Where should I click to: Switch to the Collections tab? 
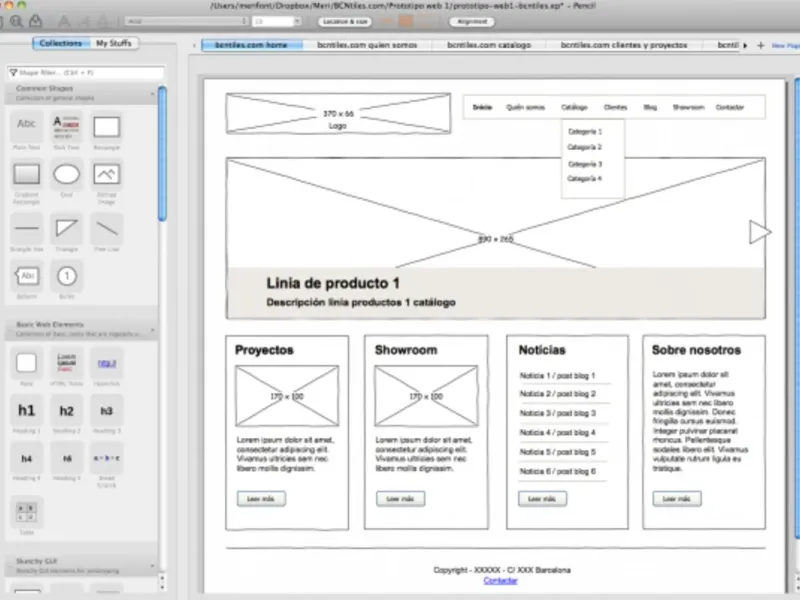[61, 43]
